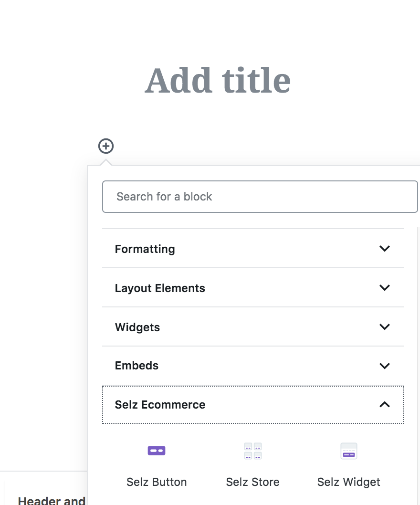Open the Widgets category label
This screenshot has width=420, height=505.
(137, 327)
